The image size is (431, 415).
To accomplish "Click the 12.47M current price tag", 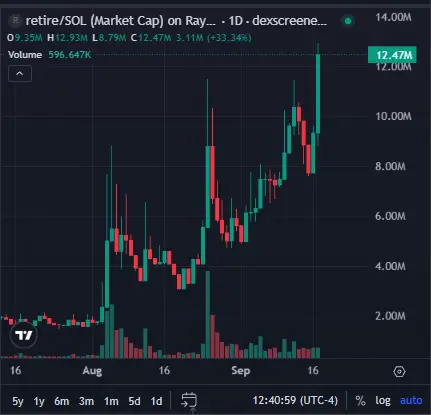I will tap(392, 55).
